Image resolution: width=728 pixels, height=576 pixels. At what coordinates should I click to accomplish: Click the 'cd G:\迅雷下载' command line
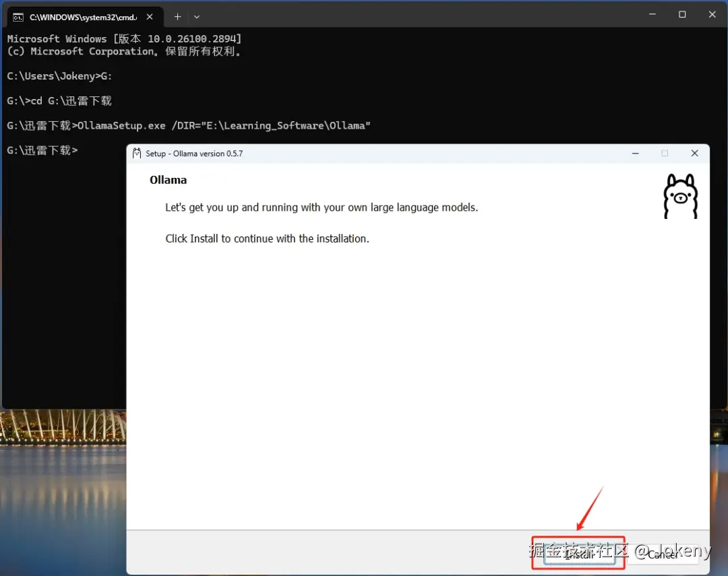point(59,101)
